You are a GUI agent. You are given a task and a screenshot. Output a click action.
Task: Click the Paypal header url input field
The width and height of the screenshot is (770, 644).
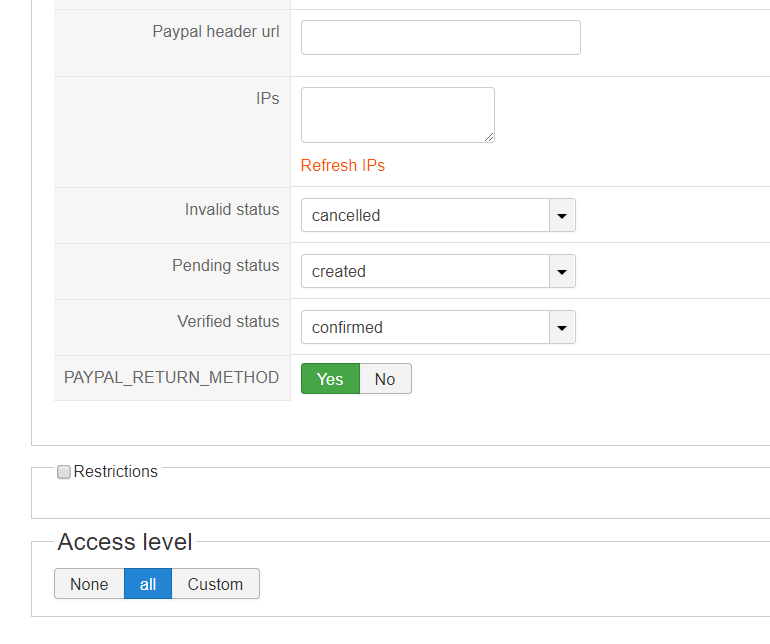pos(440,38)
